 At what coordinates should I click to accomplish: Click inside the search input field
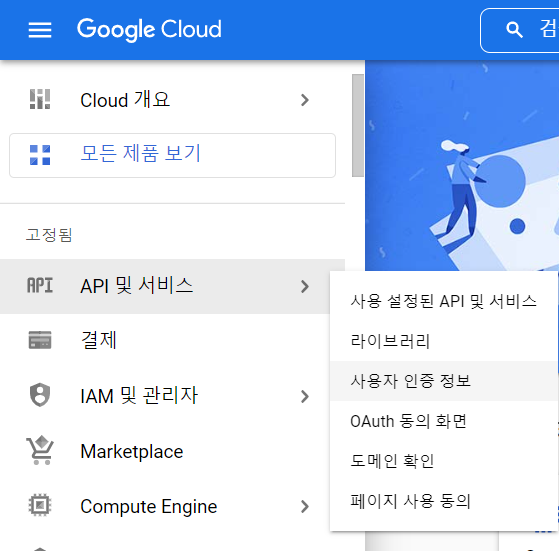point(520,30)
